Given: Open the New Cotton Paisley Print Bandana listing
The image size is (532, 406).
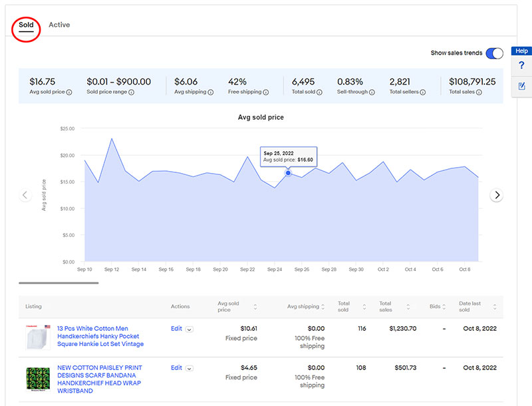Looking at the screenshot, I should coord(99,379).
